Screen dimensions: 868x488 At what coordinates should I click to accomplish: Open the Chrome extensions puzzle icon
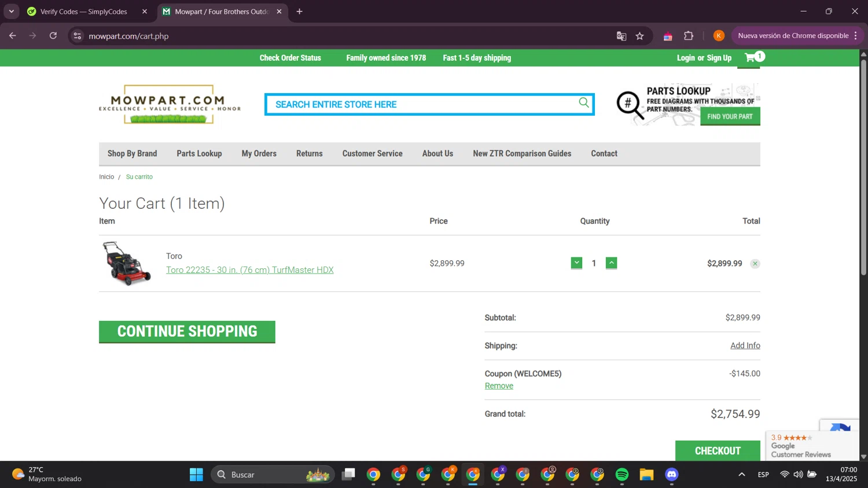pyautogui.click(x=689, y=36)
